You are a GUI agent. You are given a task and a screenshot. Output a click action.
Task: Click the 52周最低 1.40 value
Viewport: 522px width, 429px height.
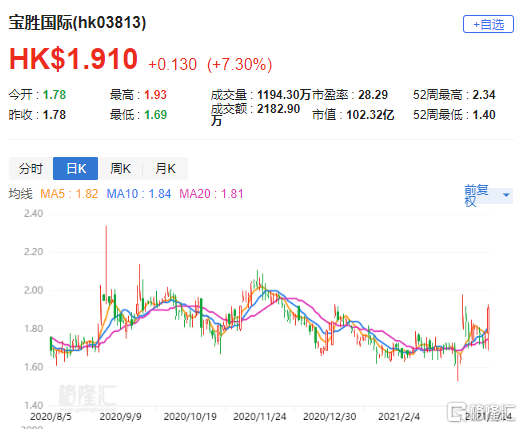pos(484,115)
